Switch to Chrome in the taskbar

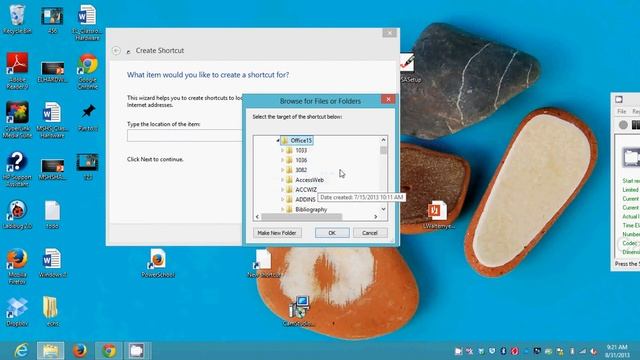tap(109, 351)
